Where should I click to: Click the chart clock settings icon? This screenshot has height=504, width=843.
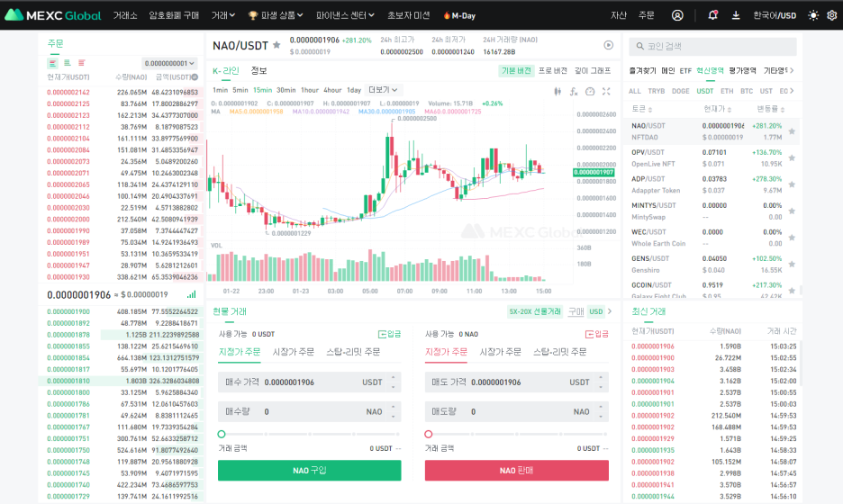(590, 91)
